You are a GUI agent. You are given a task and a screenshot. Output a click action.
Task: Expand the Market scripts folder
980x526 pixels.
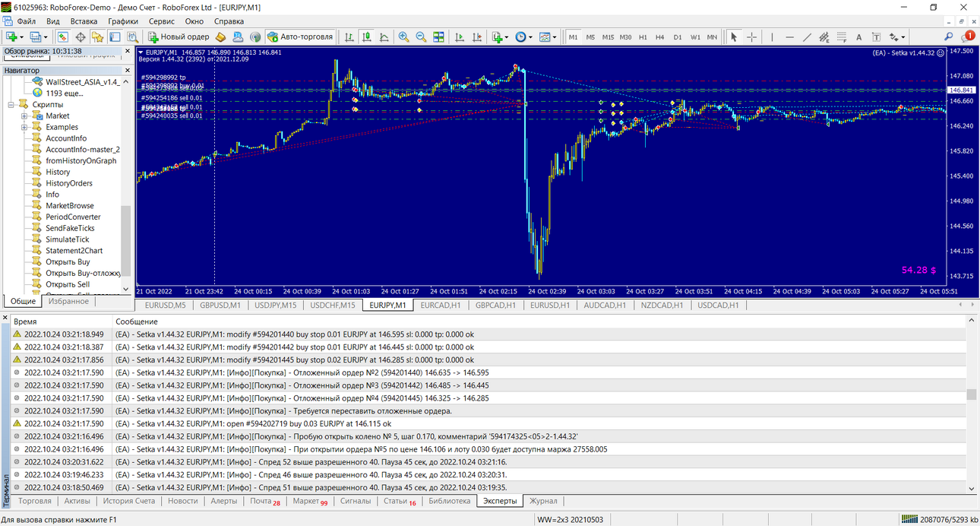[x=24, y=116]
